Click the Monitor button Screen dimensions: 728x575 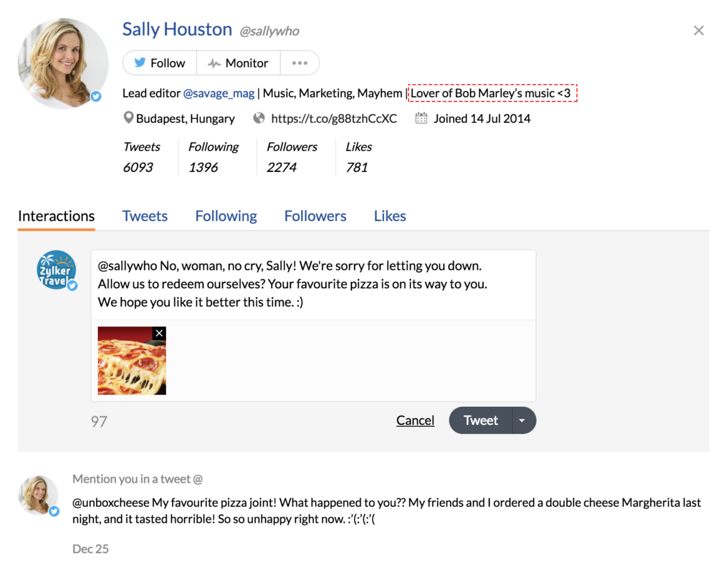(x=238, y=63)
